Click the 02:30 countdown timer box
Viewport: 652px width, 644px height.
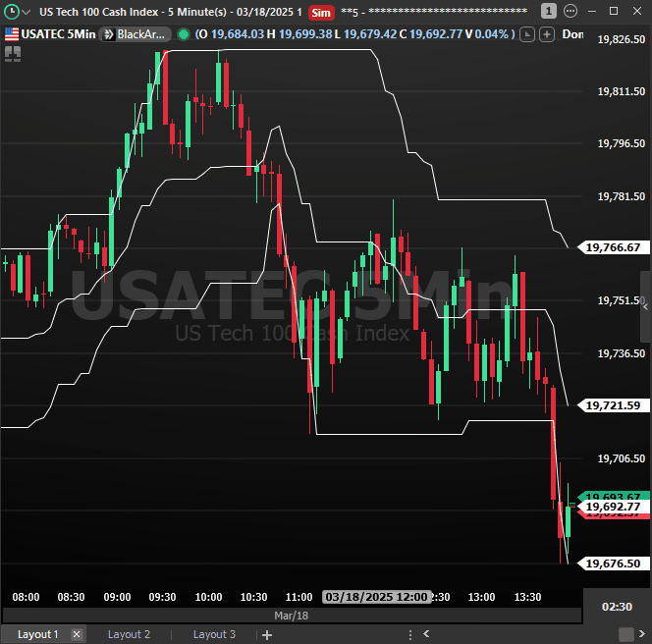coord(617,607)
